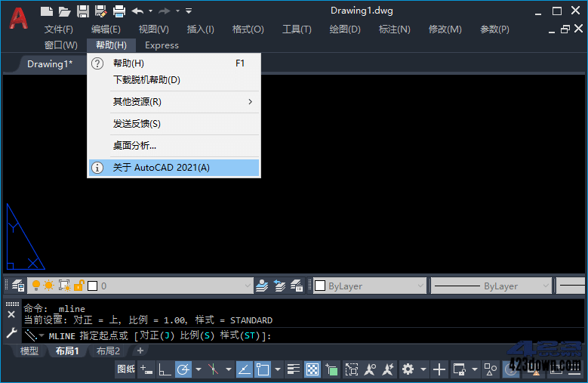
Task: Click the white color swatch beside ByLayer
Action: tap(320, 286)
